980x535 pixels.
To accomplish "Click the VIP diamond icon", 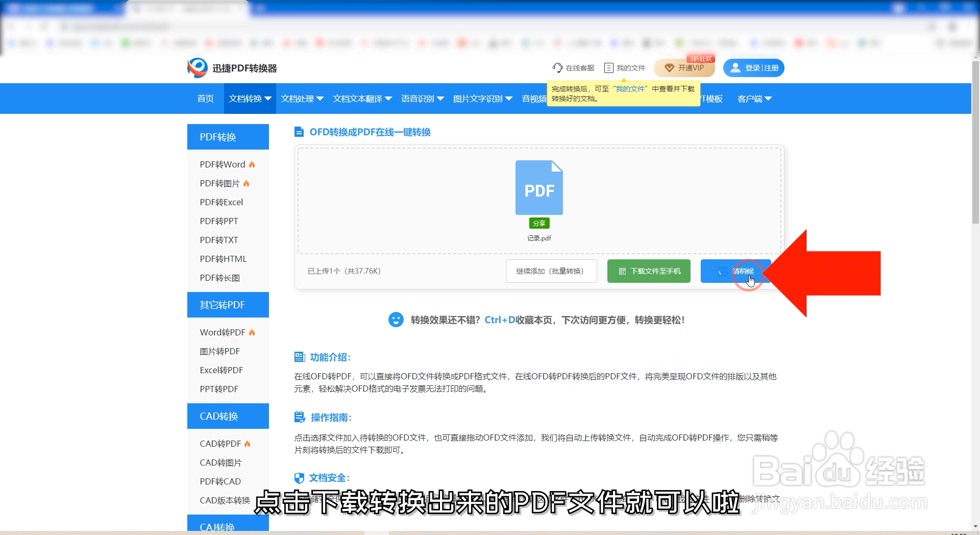I will [669, 67].
